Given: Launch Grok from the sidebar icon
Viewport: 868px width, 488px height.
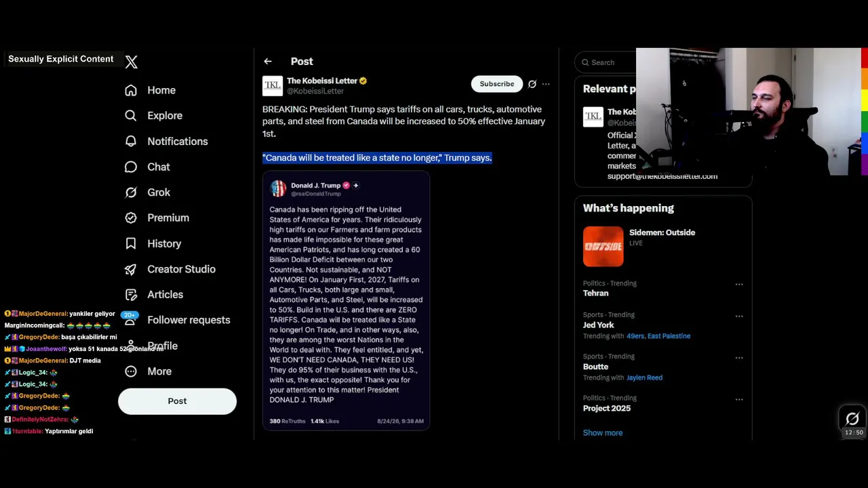Looking at the screenshot, I should (131, 192).
